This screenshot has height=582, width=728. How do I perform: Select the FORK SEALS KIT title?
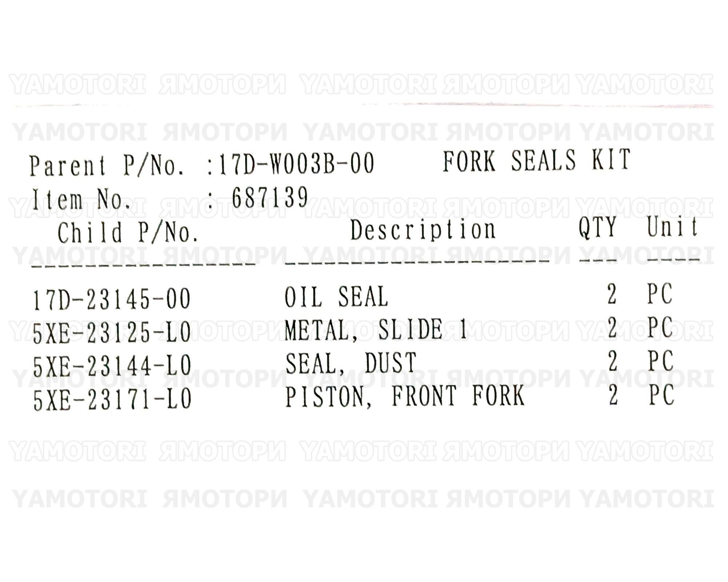(537, 160)
